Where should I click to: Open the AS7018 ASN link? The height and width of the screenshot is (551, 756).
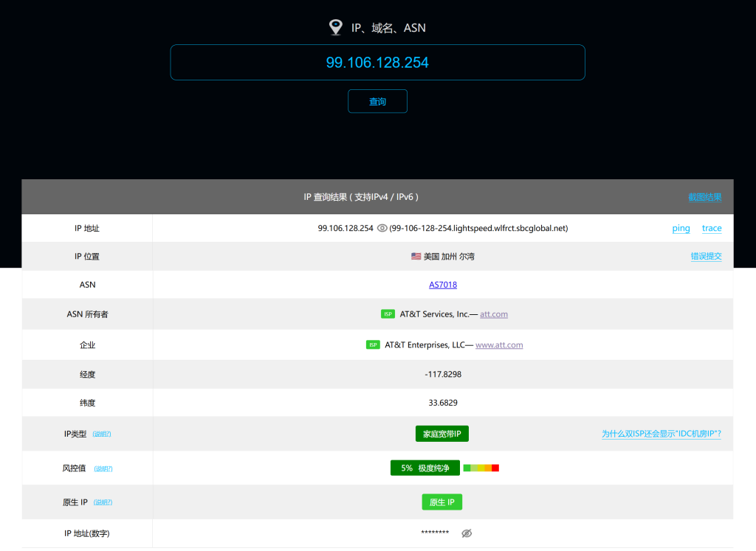443,285
